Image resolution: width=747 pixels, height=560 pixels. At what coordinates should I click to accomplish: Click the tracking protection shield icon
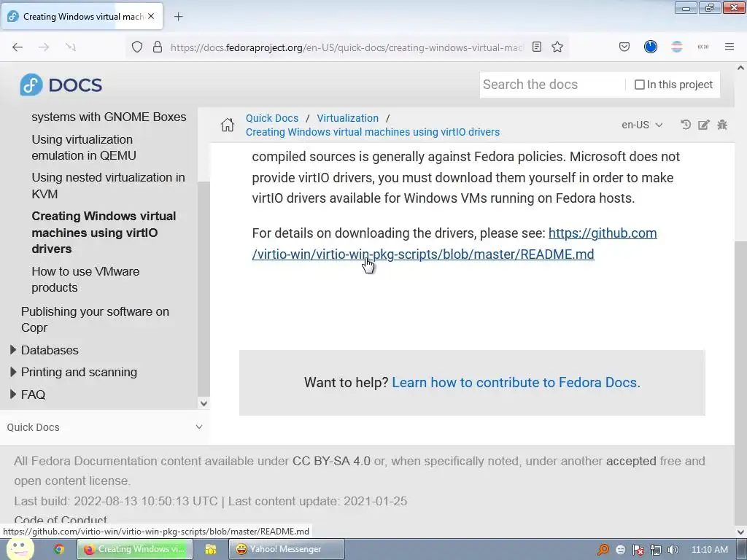point(137,47)
